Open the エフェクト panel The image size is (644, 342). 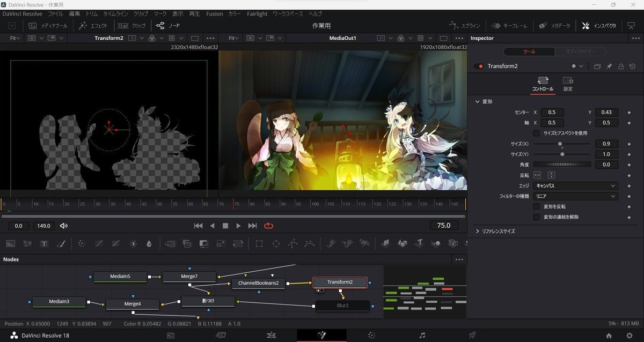93,25
